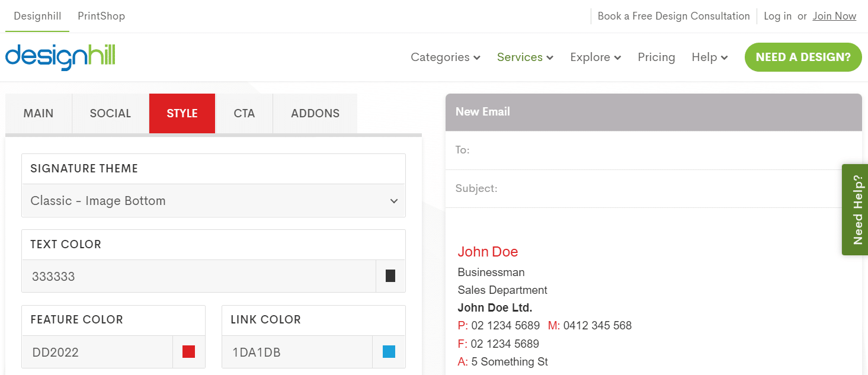Click the NEED A DESIGN? button
868x375 pixels.
pos(803,57)
